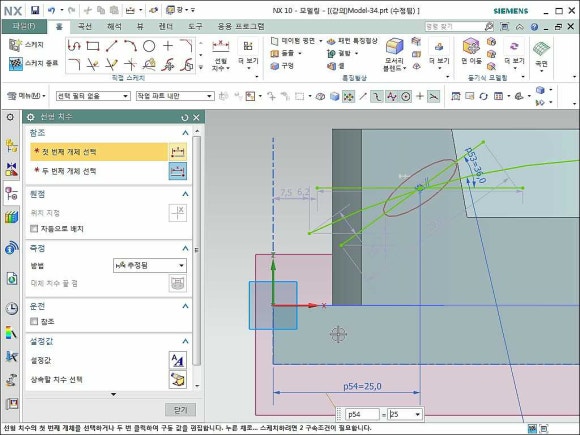This screenshot has height=435, width=580.
Task: Collapse the 원점 section
Action: tap(185, 194)
